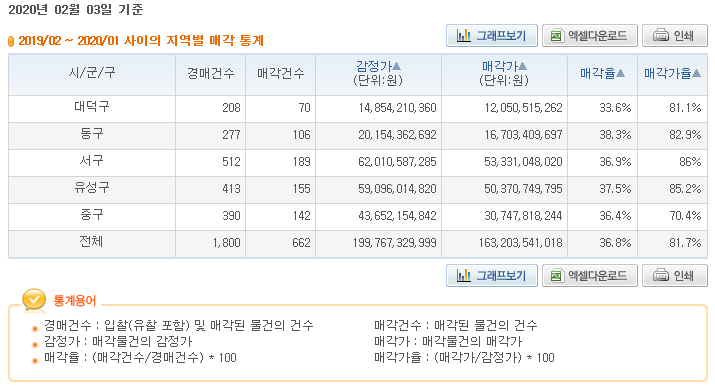The height and width of the screenshot is (391, 715).
Task: Click the 통계용어 section heading
Action: coord(75,301)
